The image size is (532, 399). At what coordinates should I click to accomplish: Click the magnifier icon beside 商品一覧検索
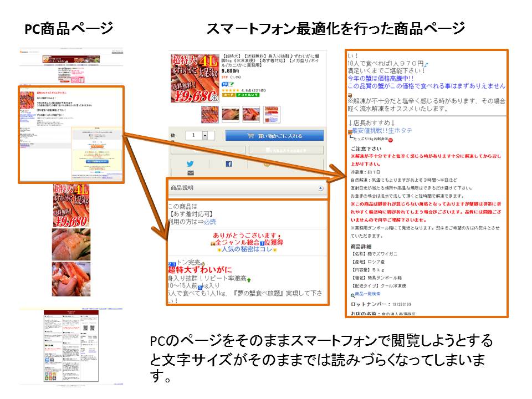click(352, 295)
